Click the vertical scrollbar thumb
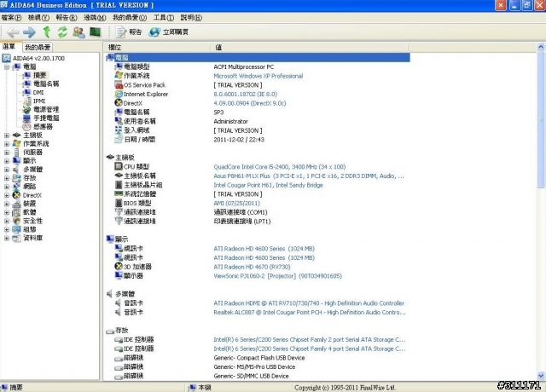The height and width of the screenshot is (392, 546). click(x=541, y=120)
